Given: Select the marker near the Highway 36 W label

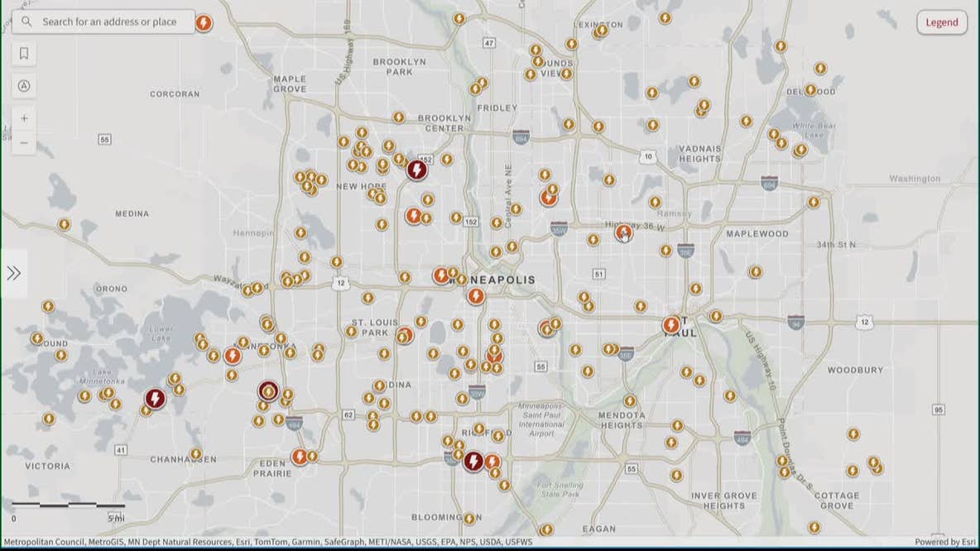Looking at the screenshot, I should (x=623, y=234).
